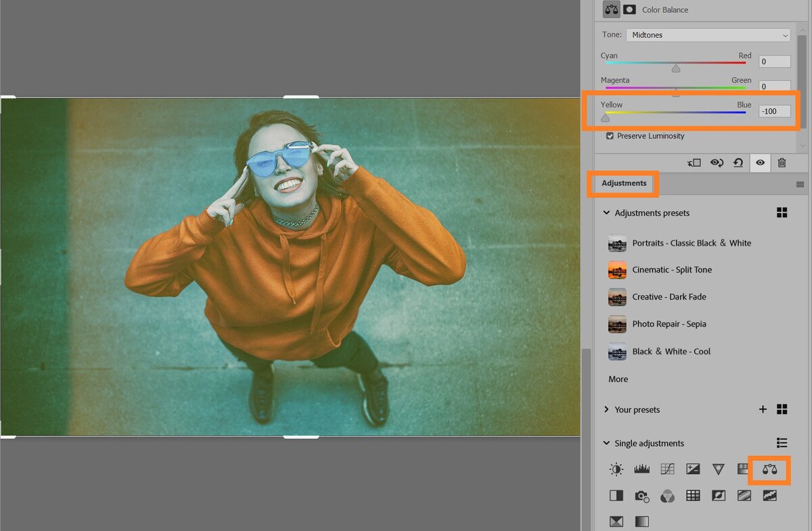This screenshot has height=531, width=812.
Task: Click the Yellow-Blue slider handle
Action: click(605, 118)
